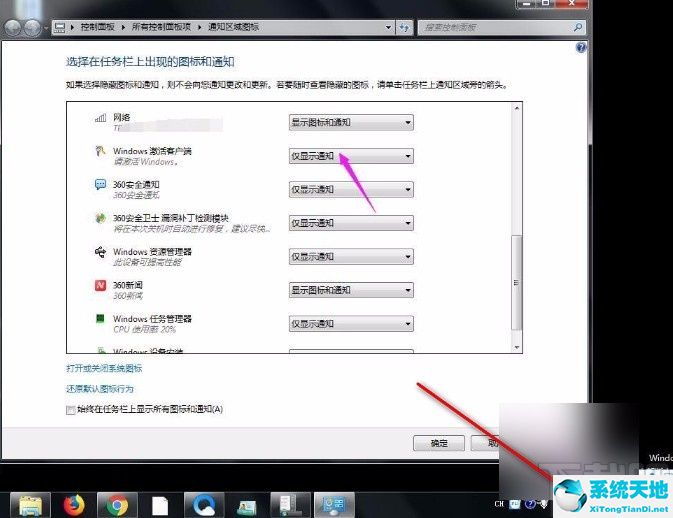
Task: Open behavior dropdown for network icon
Action: 351,123
